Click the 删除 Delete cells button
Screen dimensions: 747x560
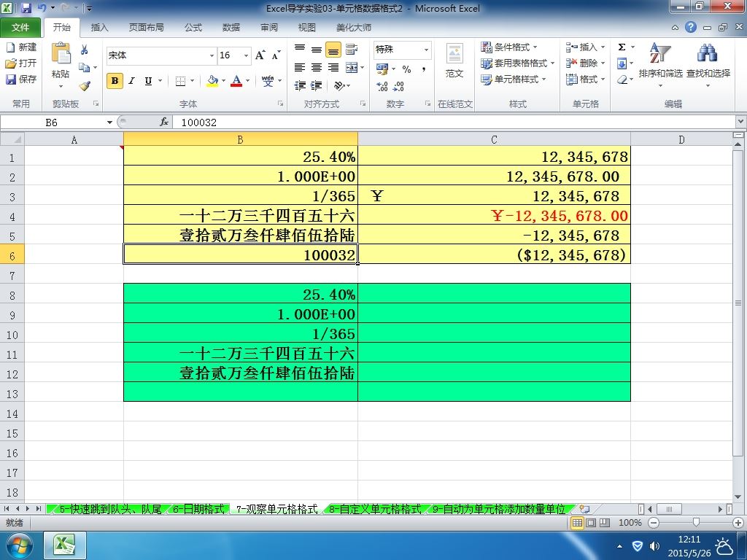[x=585, y=63]
